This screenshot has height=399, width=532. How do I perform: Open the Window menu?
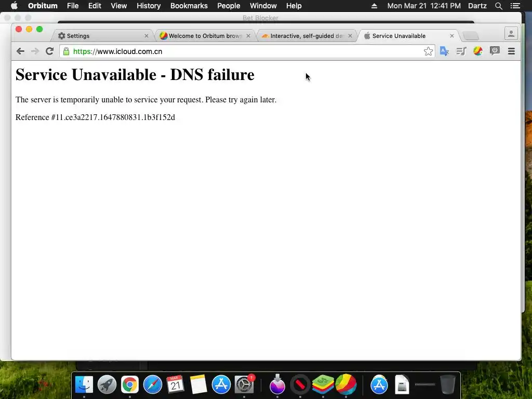click(x=263, y=6)
